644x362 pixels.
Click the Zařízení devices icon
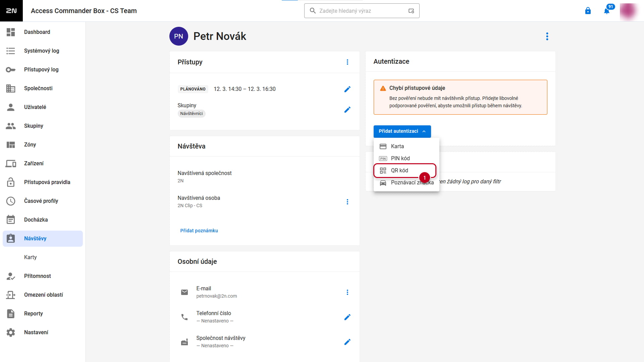click(x=11, y=164)
